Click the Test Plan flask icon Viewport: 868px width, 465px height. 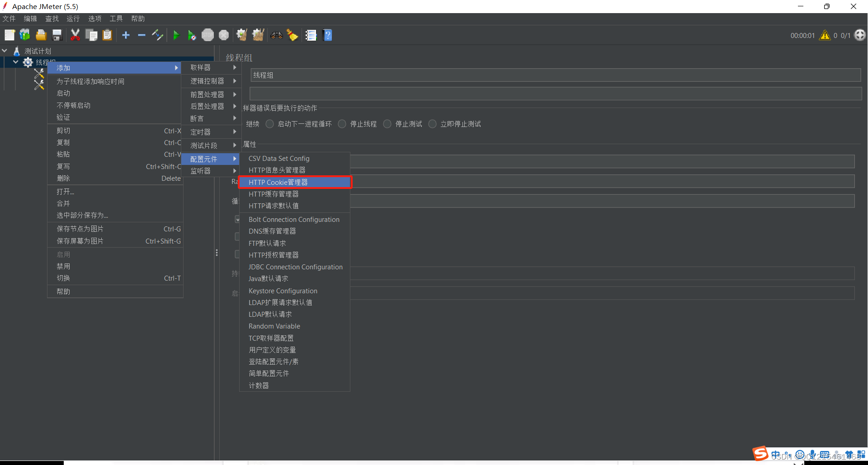(17, 51)
